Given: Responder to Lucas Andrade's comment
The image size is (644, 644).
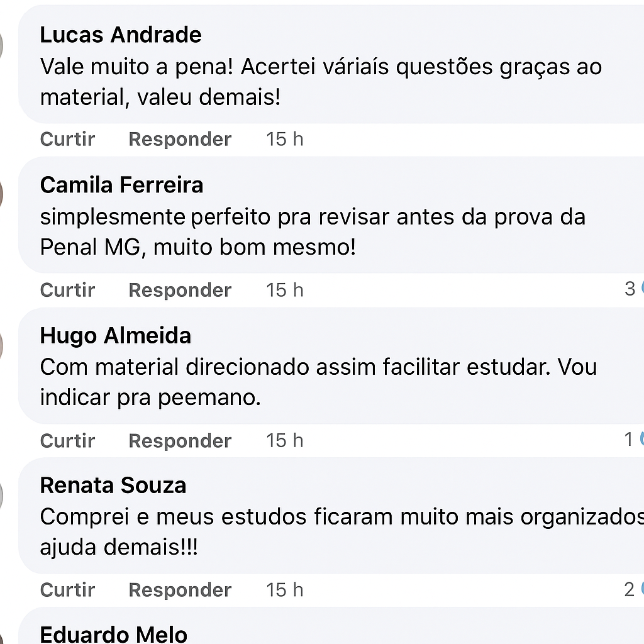Looking at the screenshot, I should (180, 139).
